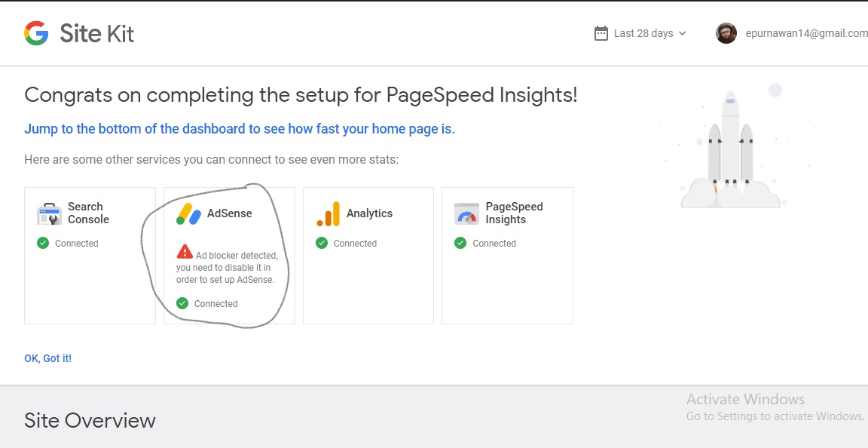Click the green check in the AdSense card
Viewport: 868px width, 448px height.
coord(182,303)
